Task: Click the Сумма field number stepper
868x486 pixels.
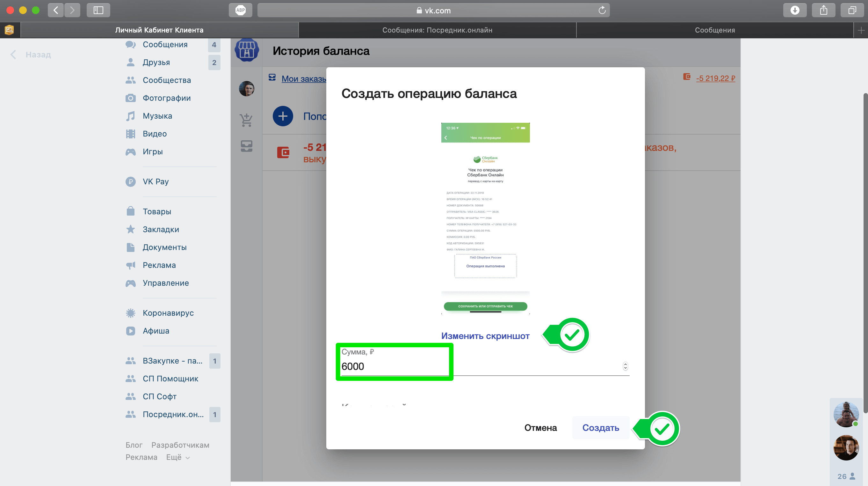Action: point(625,366)
